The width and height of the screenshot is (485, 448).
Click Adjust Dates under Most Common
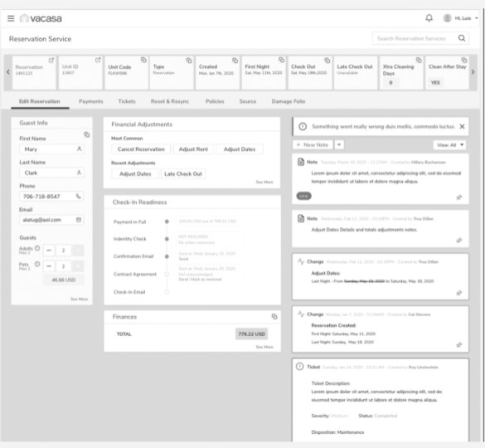pyautogui.click(x=240, y=149)
